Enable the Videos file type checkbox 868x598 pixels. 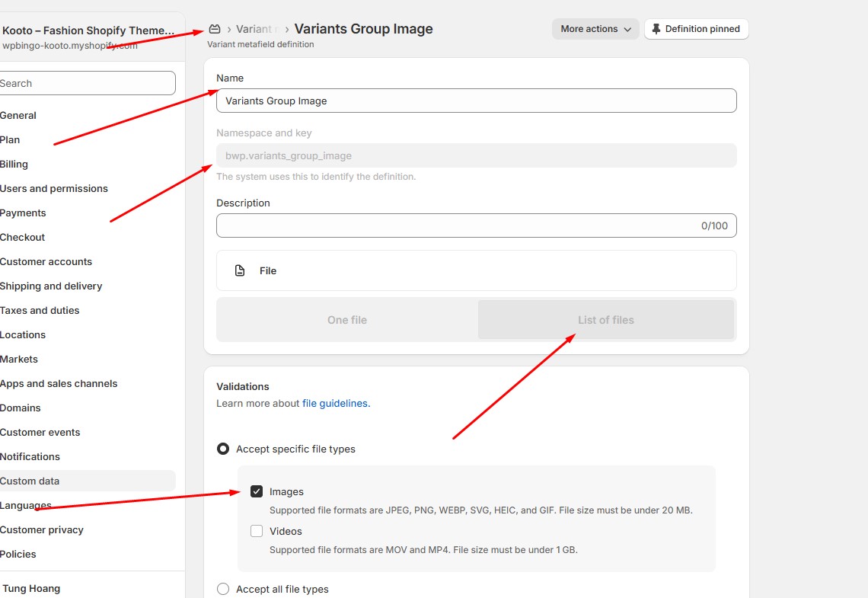(257, 531)
